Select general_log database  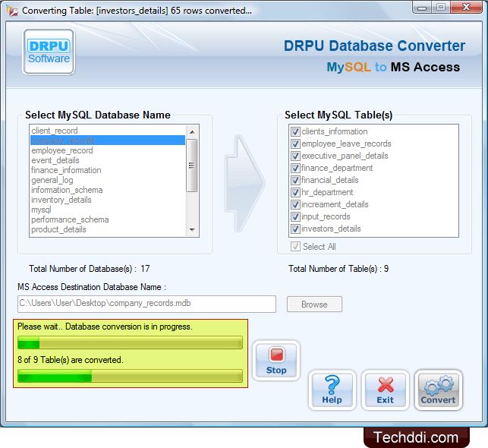pyautogui.click(x=108, y=180)
